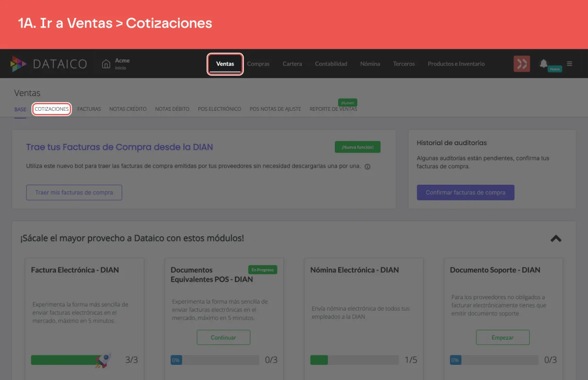This screenshot has height=380, width=588.
Task: Open the Terceros menu
Action: 404,64
